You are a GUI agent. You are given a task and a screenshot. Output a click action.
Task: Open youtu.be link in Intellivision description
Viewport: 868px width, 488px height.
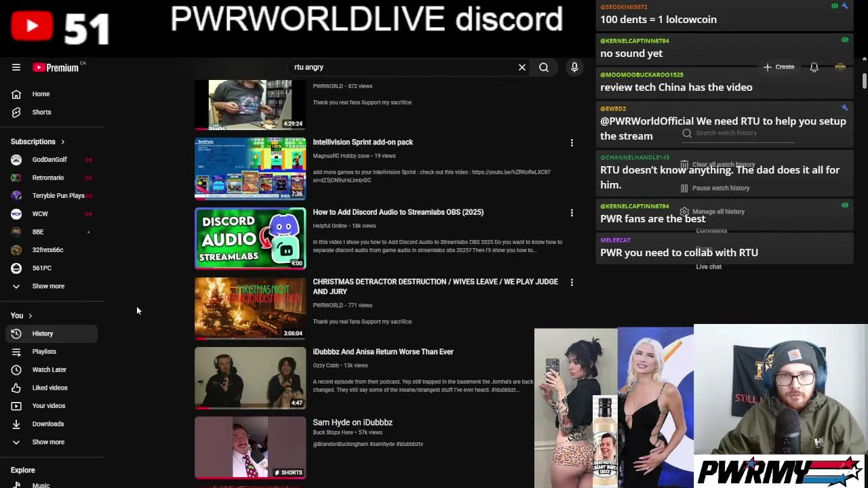[x=511, y=172]
